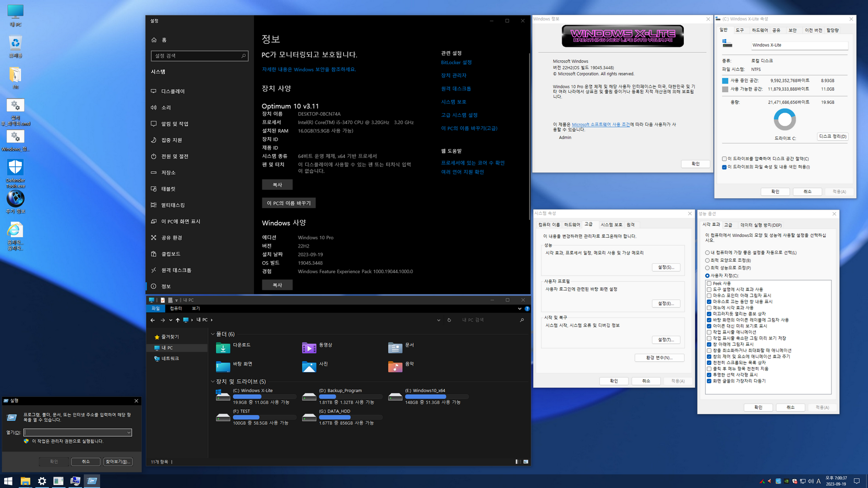Open Run dialog 열기 combo dropdown
This screenshot has width=868, height=488.
(x=128, y=433)
